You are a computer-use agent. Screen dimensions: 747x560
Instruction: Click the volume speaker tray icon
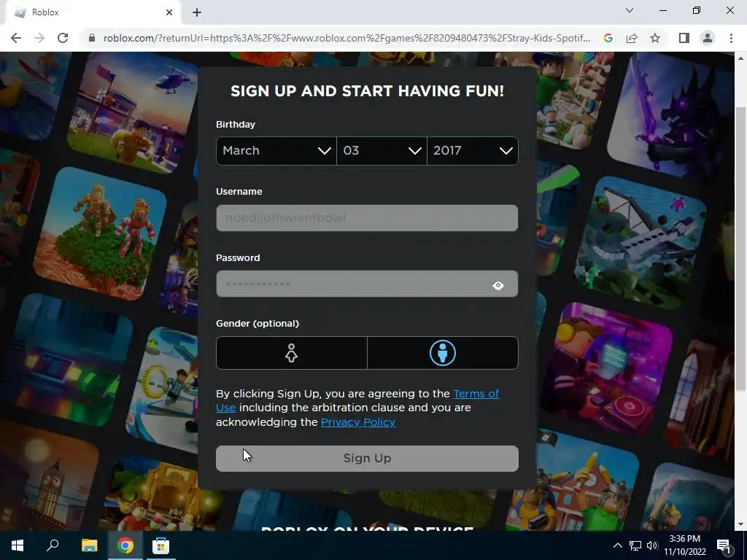(x=652, y=545)
